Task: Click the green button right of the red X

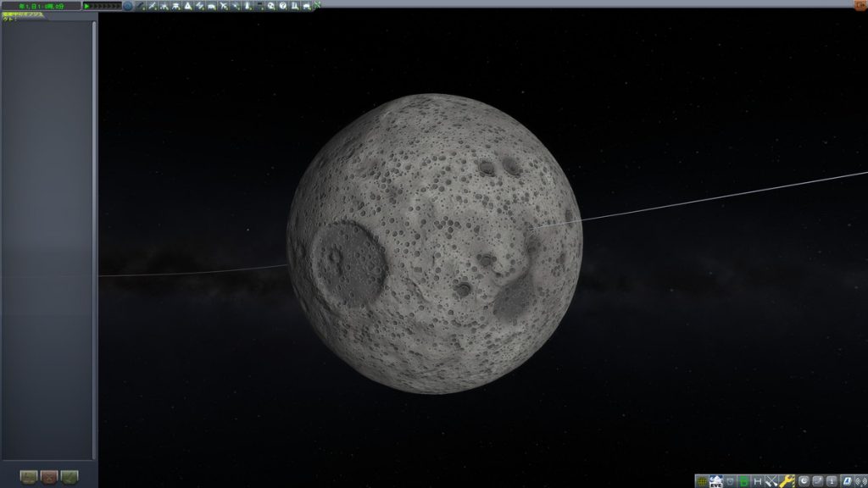Action: tap(70, 476)
